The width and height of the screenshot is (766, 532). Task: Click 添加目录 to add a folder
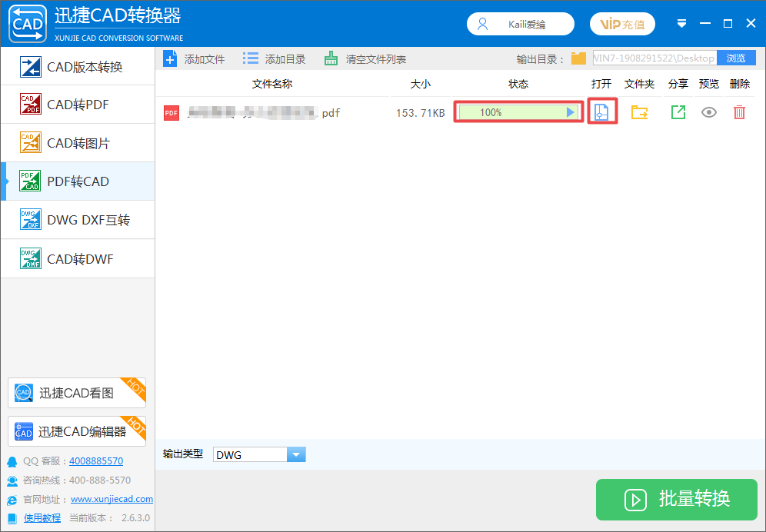pyautogui.click(x=274, y=59)
